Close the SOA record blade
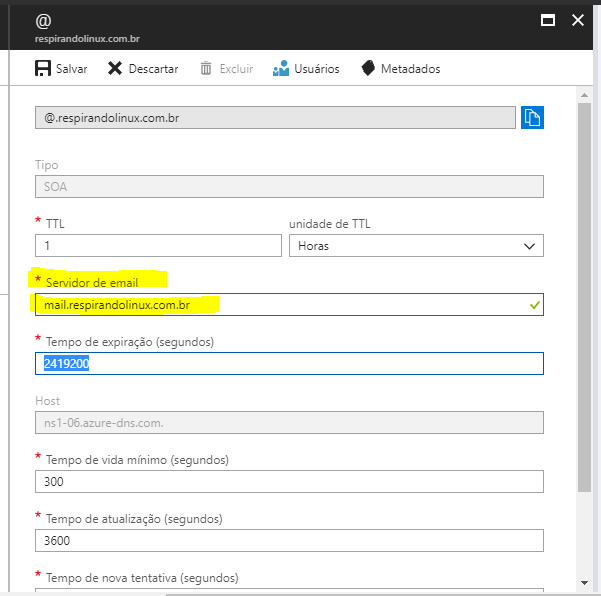This screenshot has width=601, height=596. pyautogui.click(x=577, y=20)
